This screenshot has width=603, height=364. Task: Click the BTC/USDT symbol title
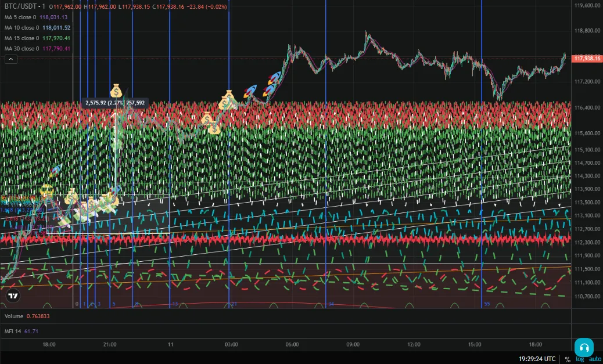(x=20, y=6)
